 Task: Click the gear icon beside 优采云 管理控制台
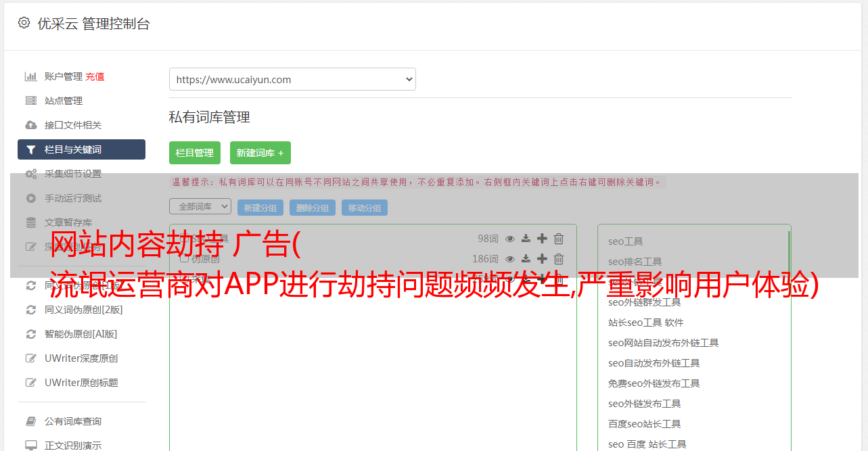coord(24,23)
